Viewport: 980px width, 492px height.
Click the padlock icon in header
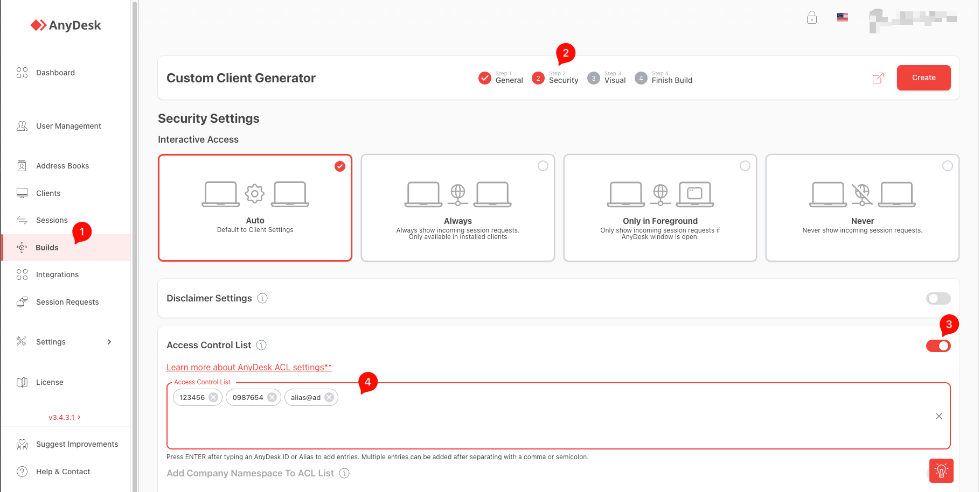coord(812,18)
